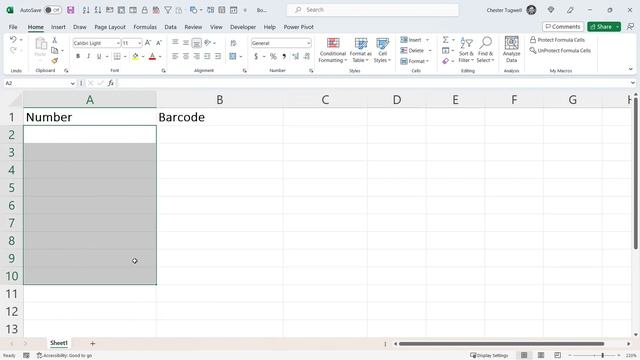
Task: Click the padlock icon in the Quick Access toolbar
Action: tap(144, 10)
